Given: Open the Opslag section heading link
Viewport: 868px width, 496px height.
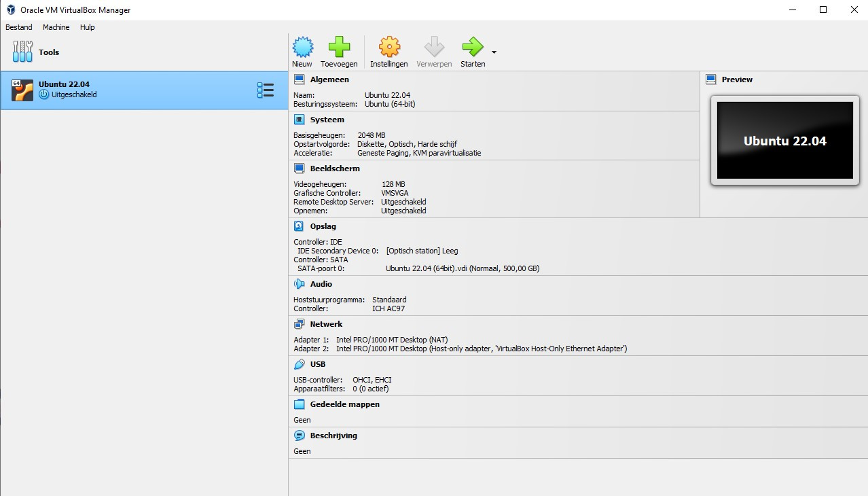Looking at the screenshot, I should (323, 226).
